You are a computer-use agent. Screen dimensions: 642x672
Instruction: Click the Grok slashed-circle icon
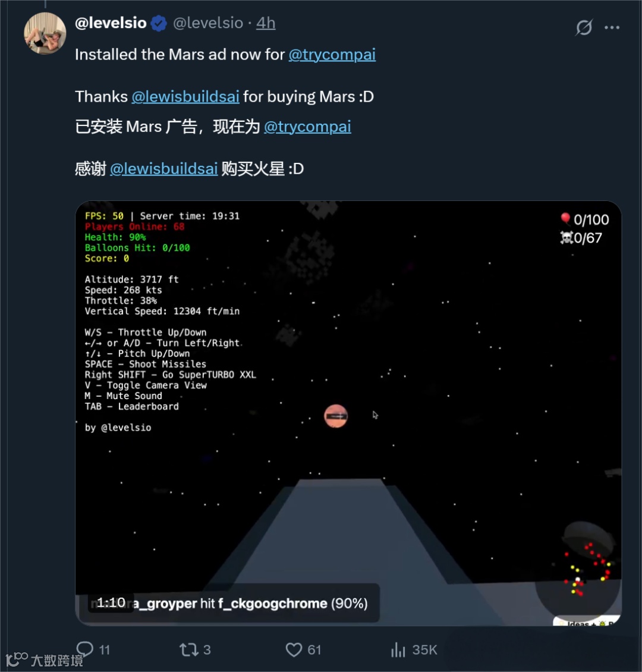[584, 27]
